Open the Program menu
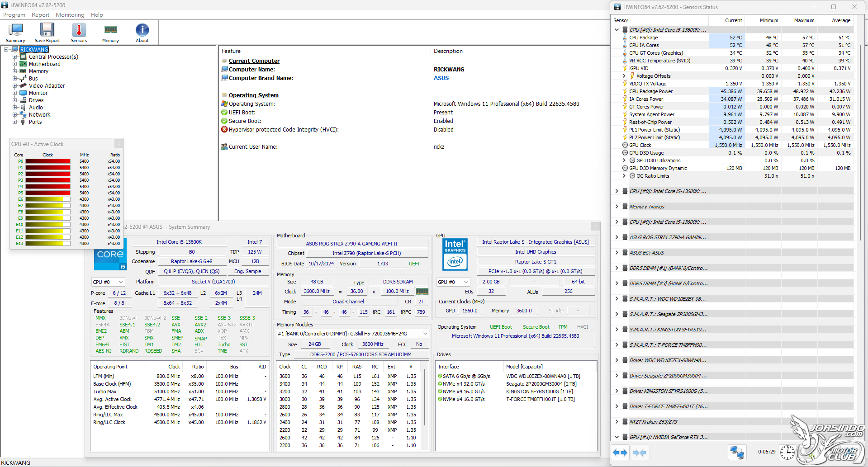 tap(14, 15)
